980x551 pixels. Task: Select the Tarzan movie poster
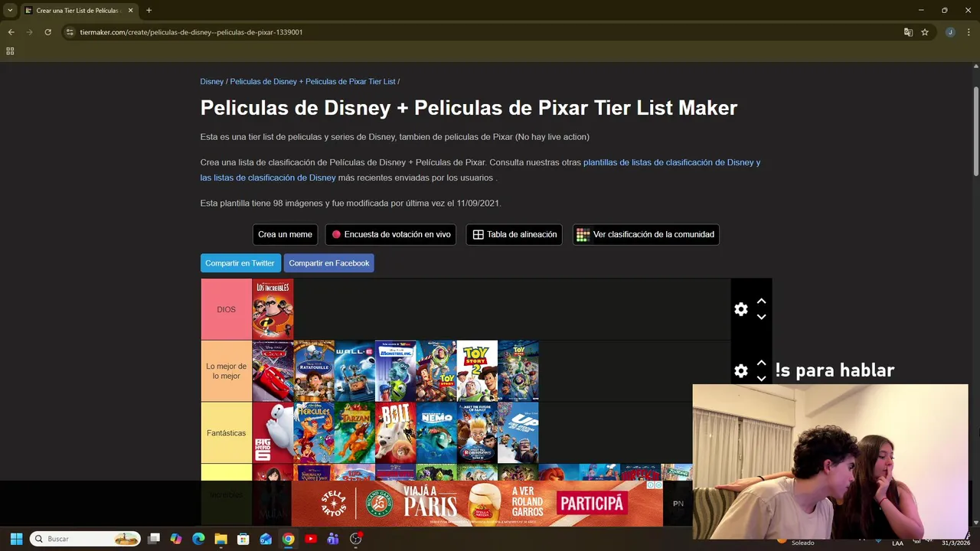point(354,432)
